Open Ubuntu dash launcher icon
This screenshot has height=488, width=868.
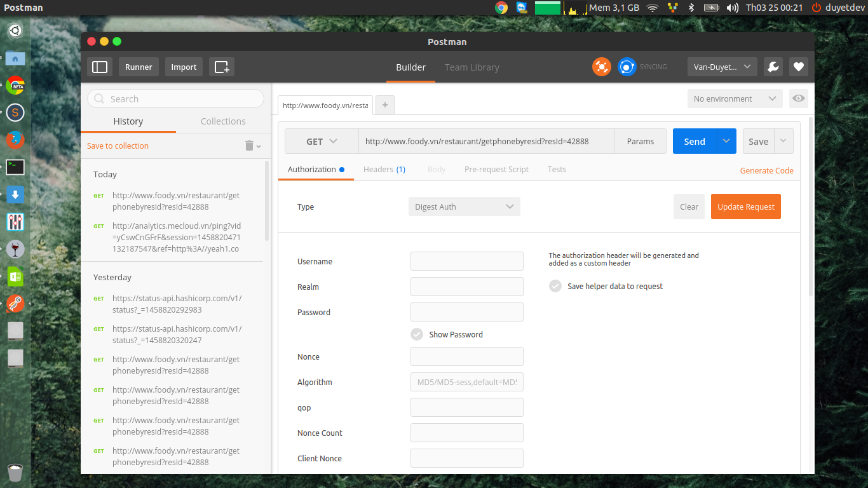point(15,30)
